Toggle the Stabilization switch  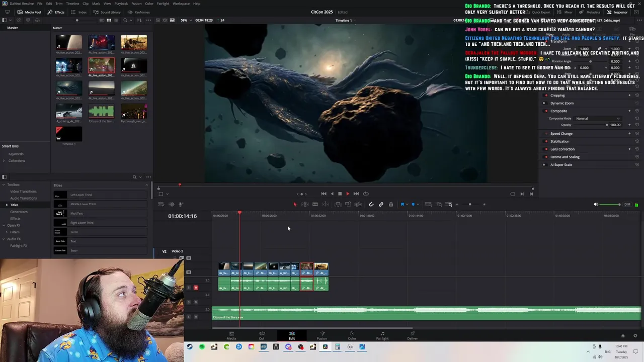tap(546, 141)
